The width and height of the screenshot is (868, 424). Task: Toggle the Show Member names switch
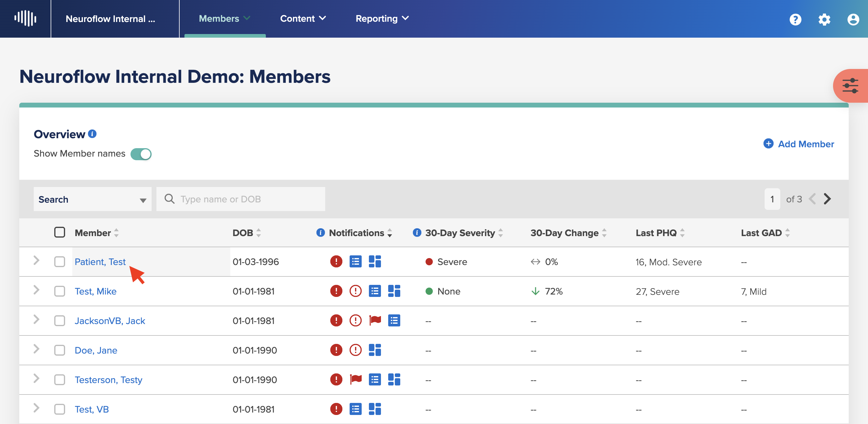tap(141, 154)
